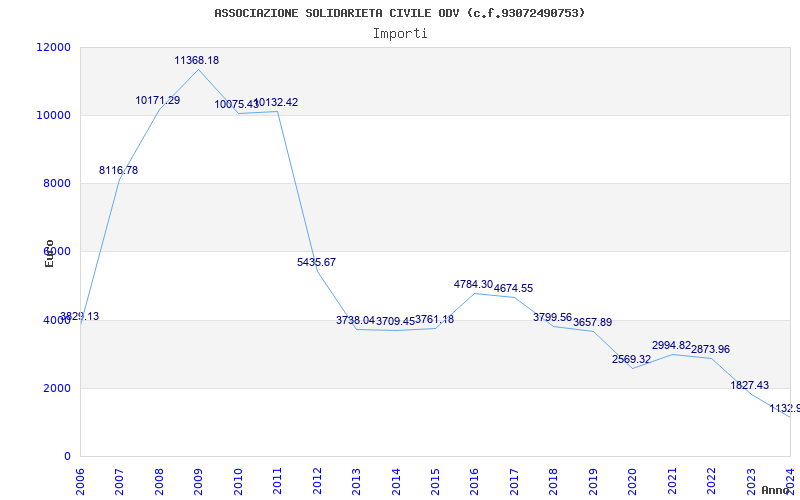This screenshot has height=500, width=800.
Task: Click the 2012 x-axis year label
Action: (317, 480)
